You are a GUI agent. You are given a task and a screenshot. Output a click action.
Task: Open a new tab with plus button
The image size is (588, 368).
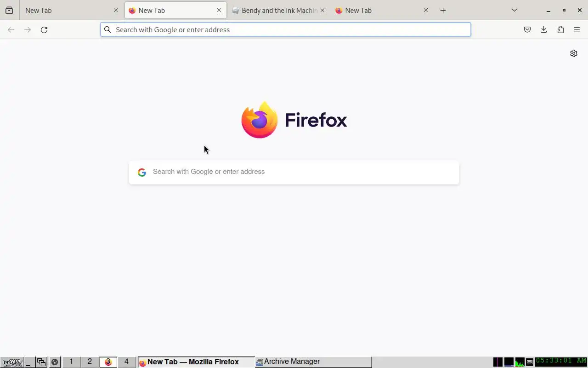coord(443,10)
